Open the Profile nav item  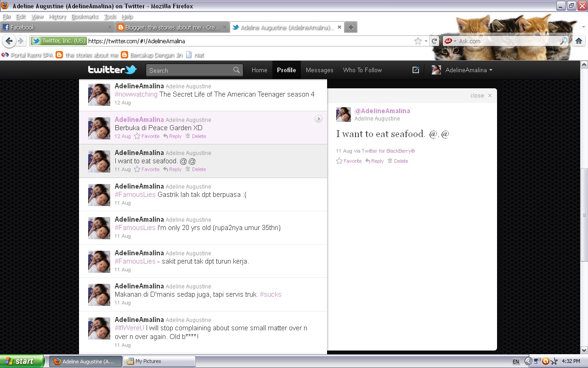(286, 70)
